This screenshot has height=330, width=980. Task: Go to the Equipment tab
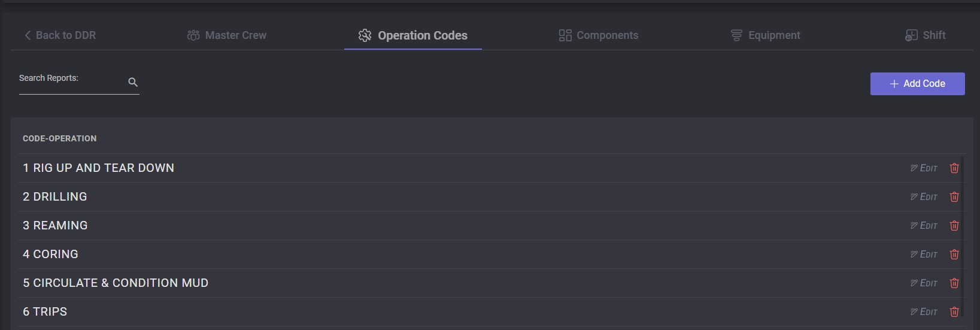[x=766, y=35]
